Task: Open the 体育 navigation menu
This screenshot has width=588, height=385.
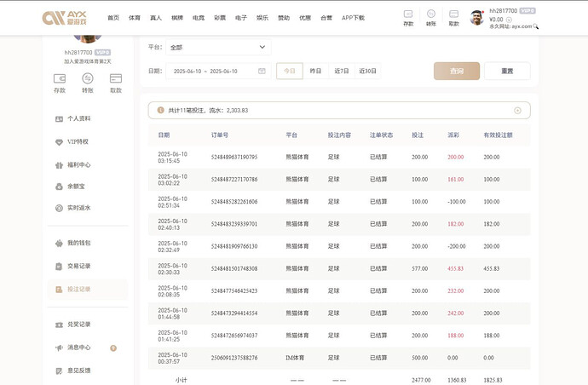Action: (x=135, y=18)
